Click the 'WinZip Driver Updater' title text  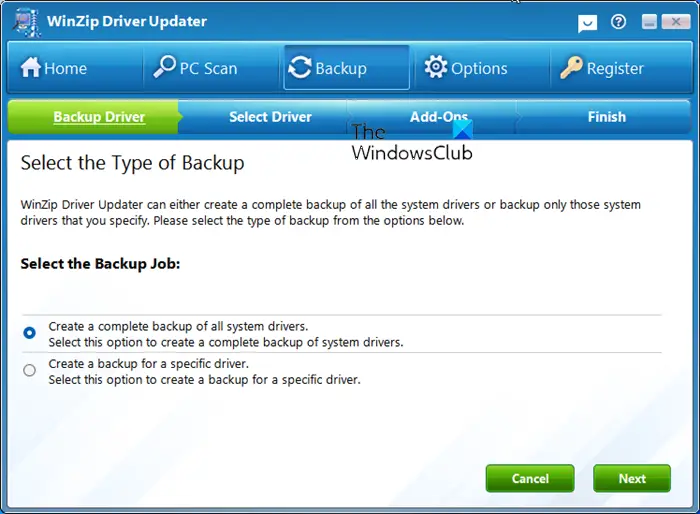point(127,21)
